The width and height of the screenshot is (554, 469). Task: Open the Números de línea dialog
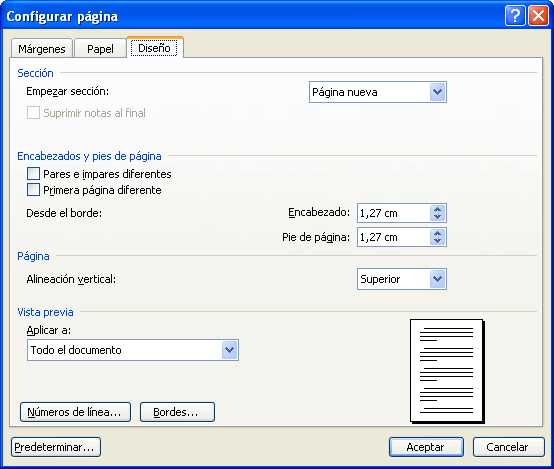click(75, 412)
